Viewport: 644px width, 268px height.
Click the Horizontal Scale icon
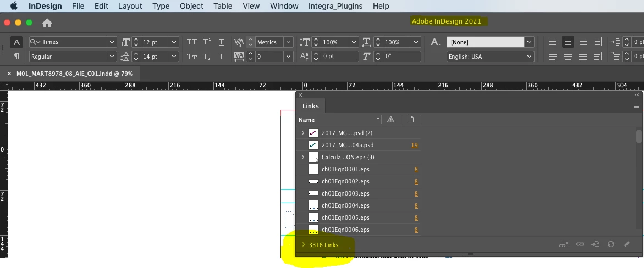[367, 42]
